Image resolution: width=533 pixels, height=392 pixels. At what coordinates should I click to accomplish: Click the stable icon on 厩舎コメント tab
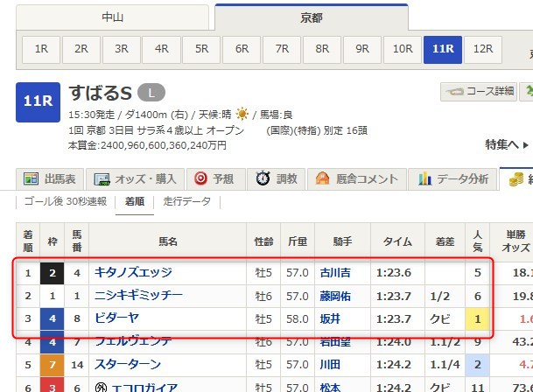coord(322,178)
